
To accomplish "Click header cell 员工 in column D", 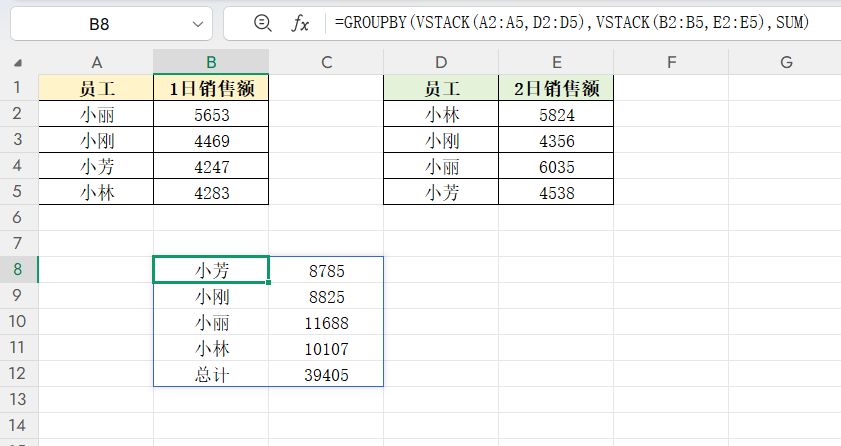I will click(x=441, y=88).
